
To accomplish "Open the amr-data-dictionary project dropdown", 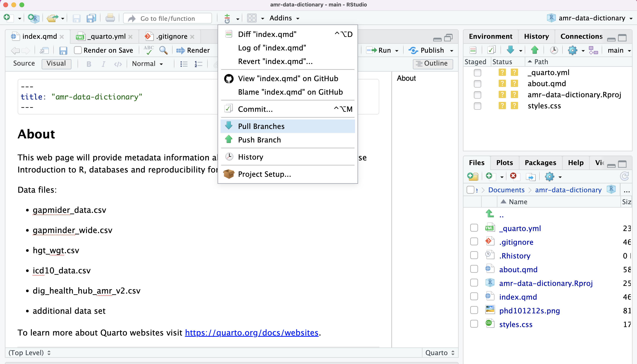I will click(590, 18).
